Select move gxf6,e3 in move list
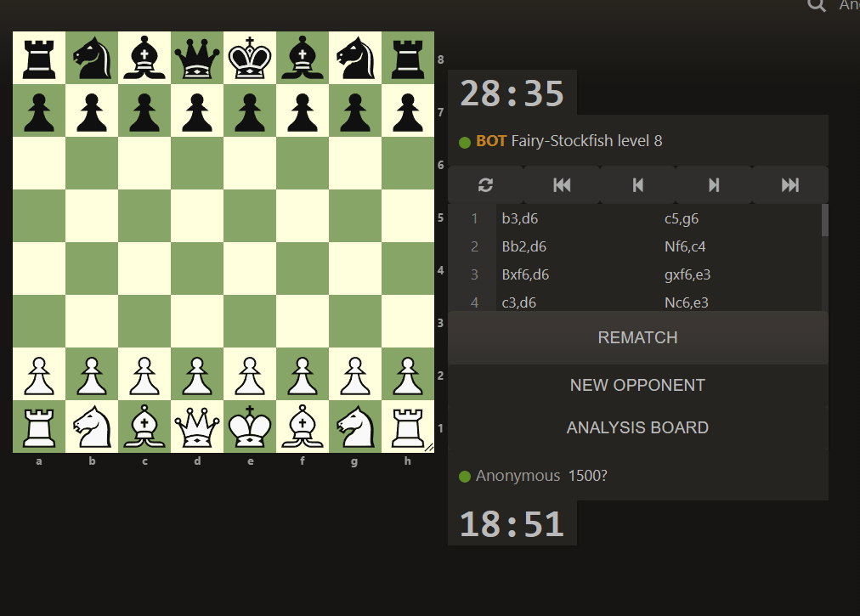Viewport: 860px width, 616px height. point(687,274)
